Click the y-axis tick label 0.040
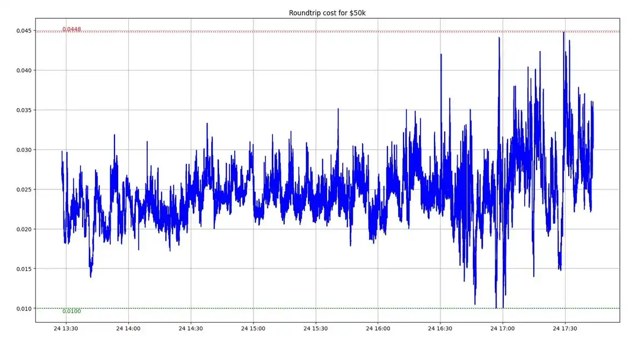Screen dimensions: 644x341 click(24, 70)
